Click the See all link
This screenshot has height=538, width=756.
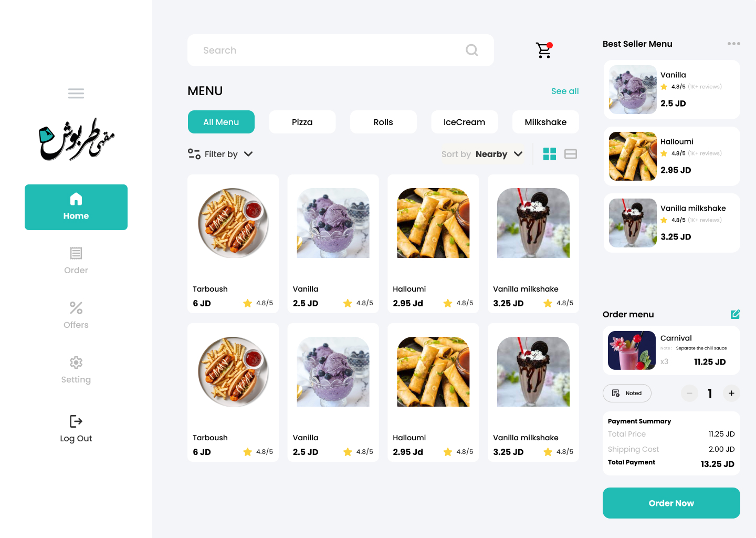(565, 91)
